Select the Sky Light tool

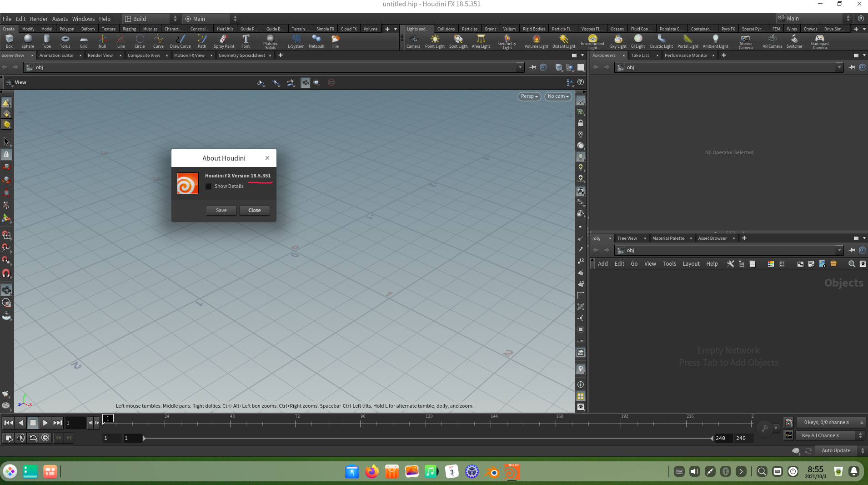pyautogui.click(x=618, y=41)
